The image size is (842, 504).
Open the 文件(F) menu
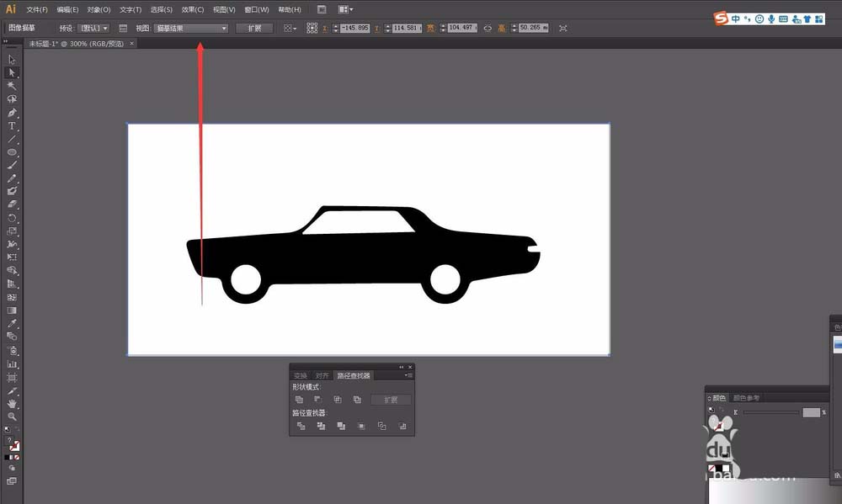[x=37, y=9]
